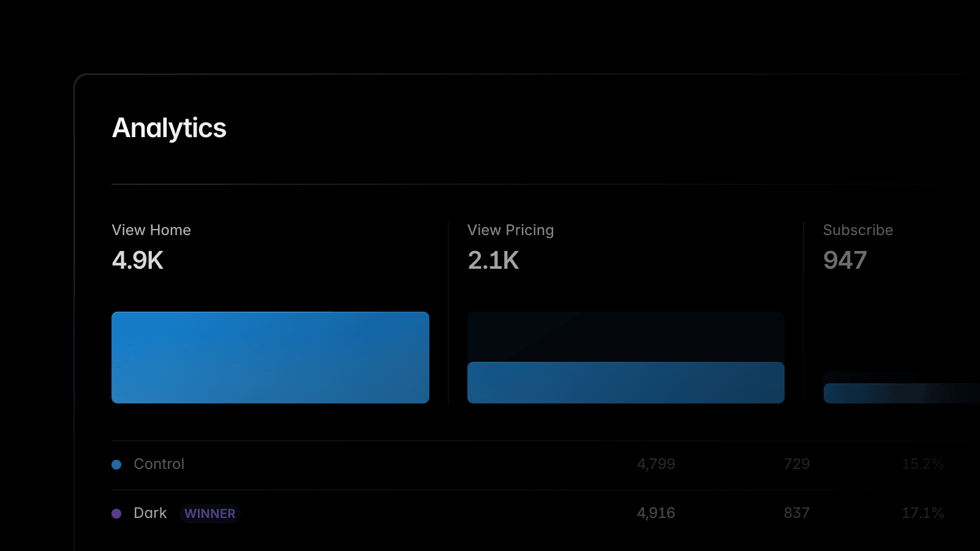980x551 pixels.
Task: Click the purple Dark variant dot
Action: 116,513
